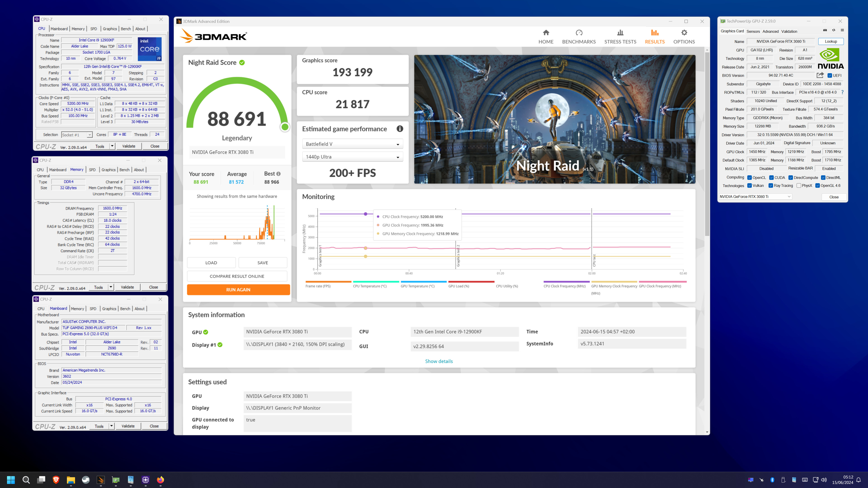The height and width of the screenshot is (488, 868).
Task: Open the notification bell in the taskbar
Action: click(x=859, y=480)
